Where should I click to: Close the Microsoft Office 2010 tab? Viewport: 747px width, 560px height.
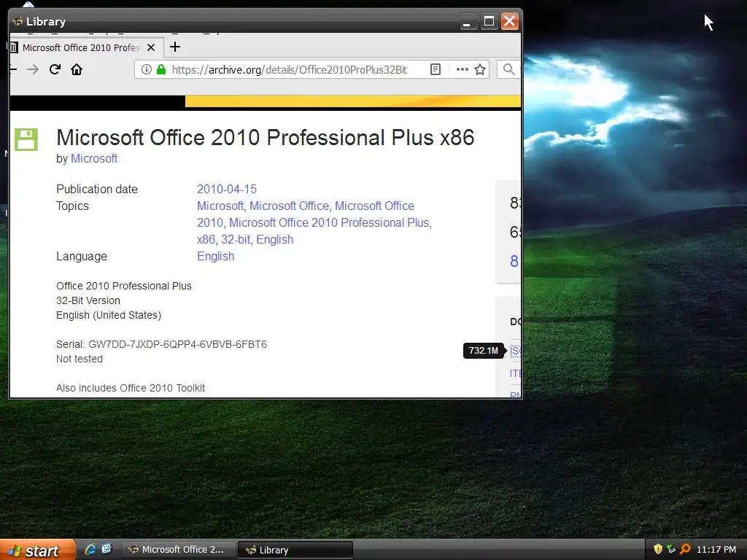pyautogui.click(x=151, y=47)
